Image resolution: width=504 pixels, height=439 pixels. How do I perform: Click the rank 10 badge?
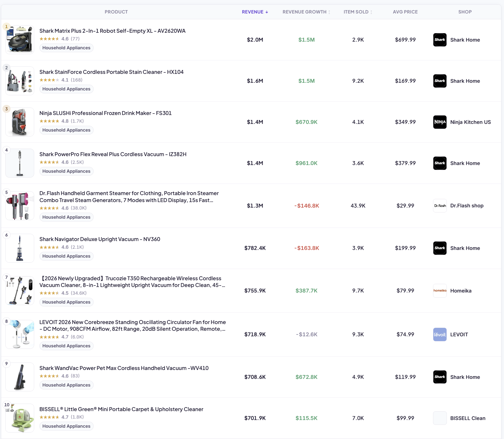tap(6, 405)
